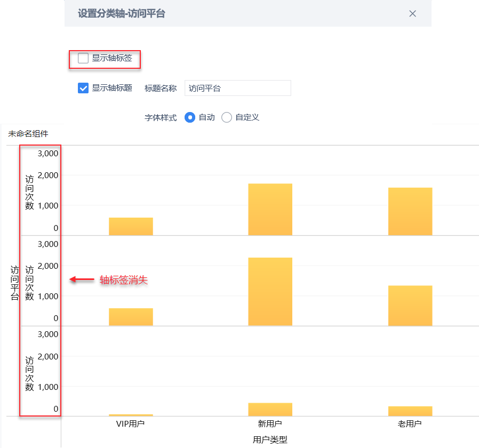Click the 未命名组件 chart title
Image resolution: width=479 pixels, height=448 pixels.
[28, 134]
